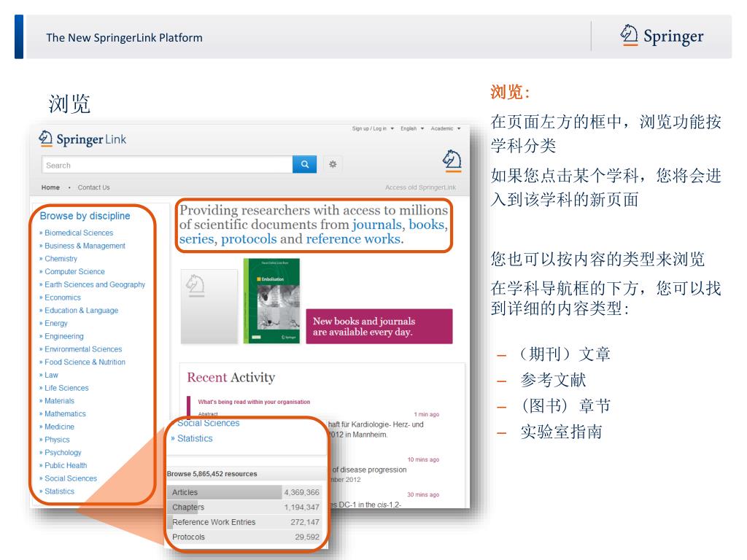This screenshot has width=747, height=560.
Task: Click the blue search magnifier button
Action: (x=304, y=164)
